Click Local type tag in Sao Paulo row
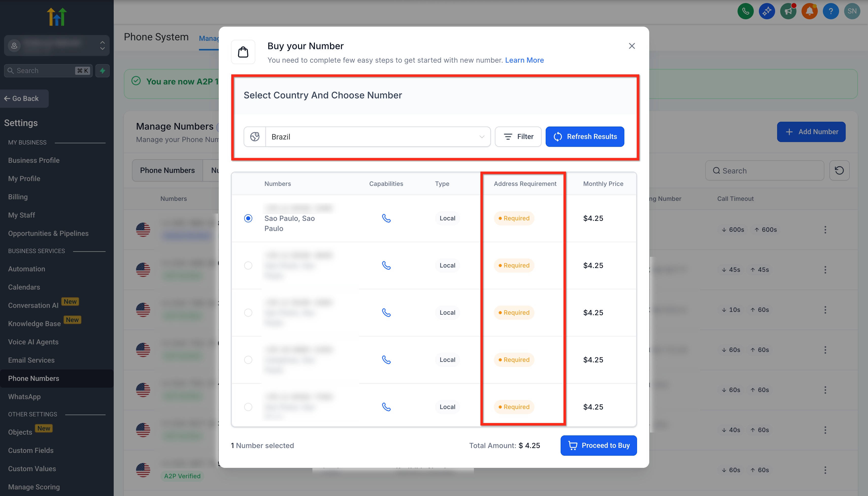Image resolution: width=868 pixels, height=496 pixels. click(x=447, y=218)
